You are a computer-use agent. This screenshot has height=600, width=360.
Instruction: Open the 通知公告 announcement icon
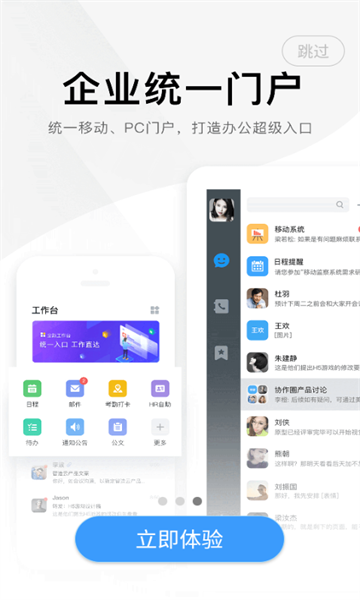point(75,427)
